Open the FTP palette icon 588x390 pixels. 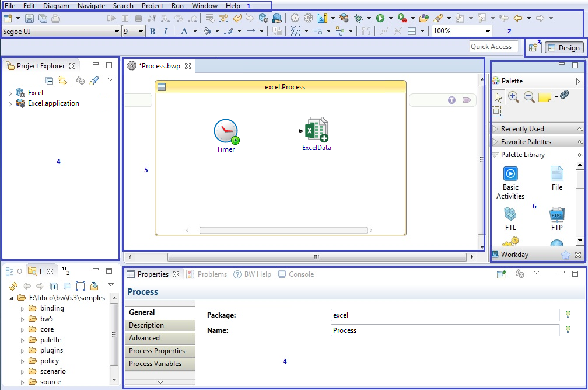(x=556, y=215)
